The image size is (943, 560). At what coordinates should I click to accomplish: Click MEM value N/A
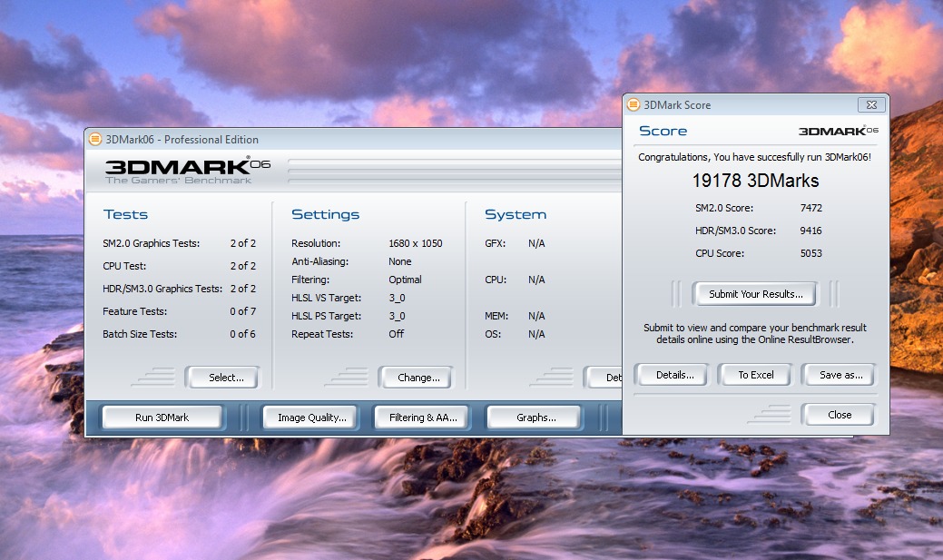click(536, 316)
